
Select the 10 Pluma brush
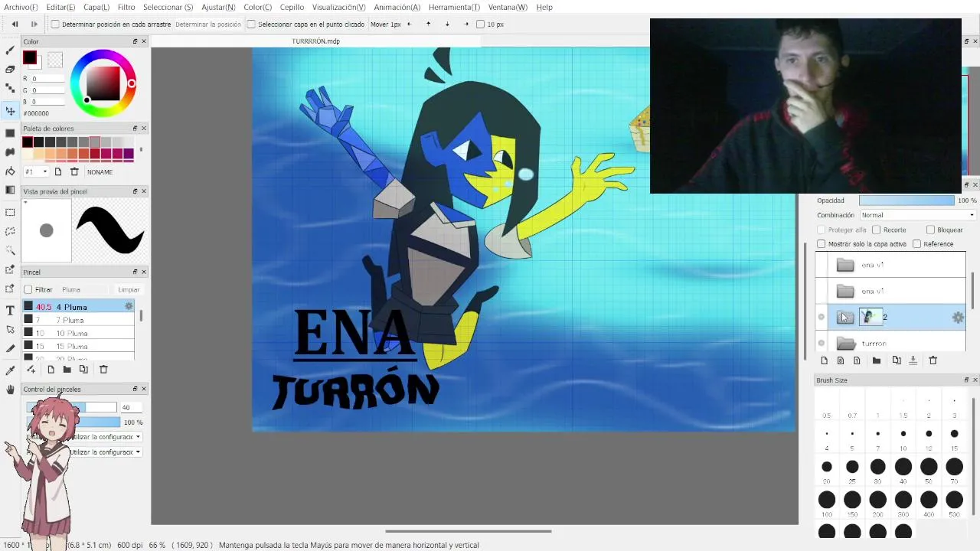point(79,333)
